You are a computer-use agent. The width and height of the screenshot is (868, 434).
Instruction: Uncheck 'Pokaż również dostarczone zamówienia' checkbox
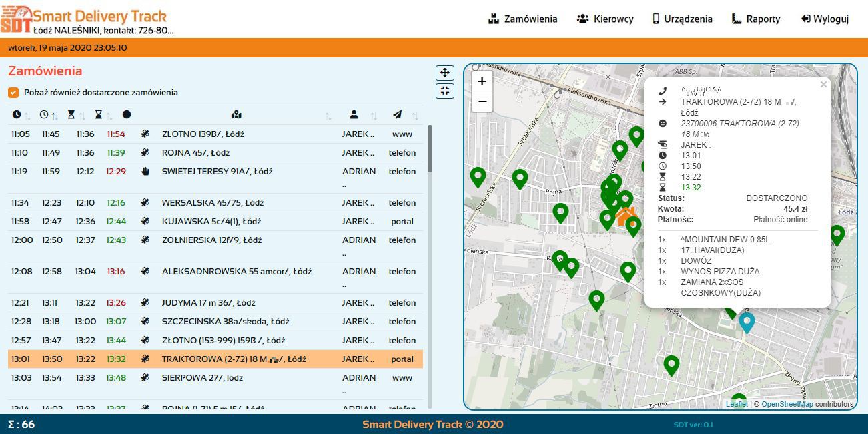[13, 93]
